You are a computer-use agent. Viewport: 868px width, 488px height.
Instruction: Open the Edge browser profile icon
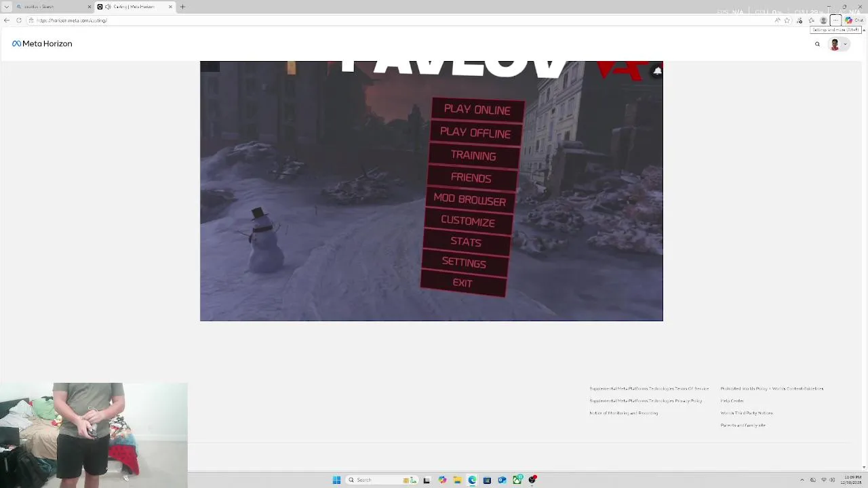(x=824, y=20)
